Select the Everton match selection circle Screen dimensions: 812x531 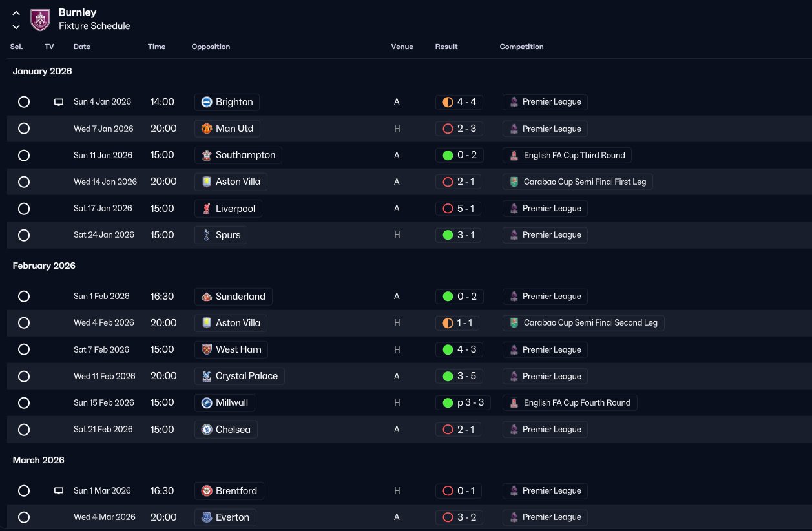click(24, 517)
